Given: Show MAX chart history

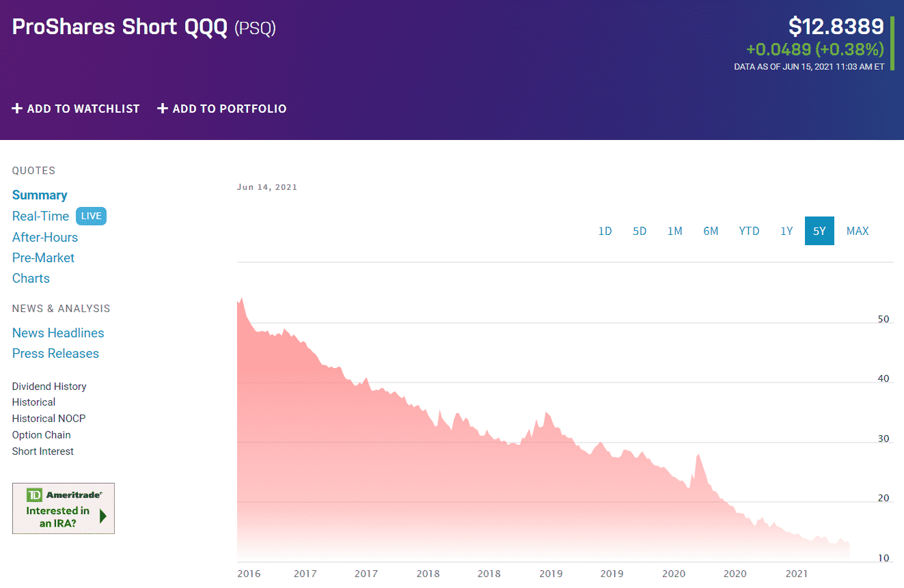Looking at the screenshot, I should click(x=858, y=231).
